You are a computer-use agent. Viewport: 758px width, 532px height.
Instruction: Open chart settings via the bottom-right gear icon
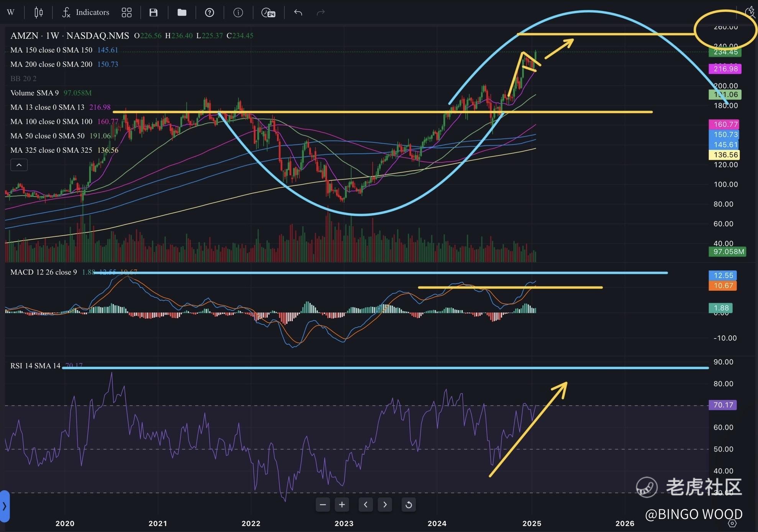pos(732,524)
